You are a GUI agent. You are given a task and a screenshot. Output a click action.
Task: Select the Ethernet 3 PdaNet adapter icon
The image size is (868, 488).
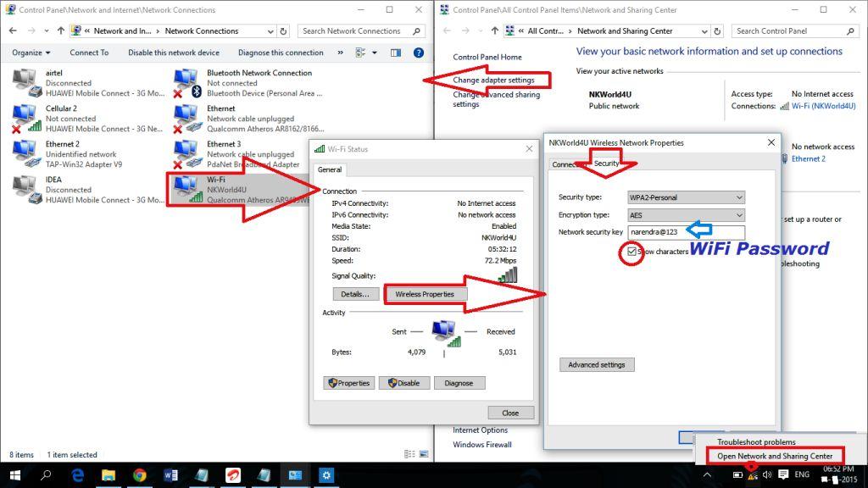pos(187,154)
